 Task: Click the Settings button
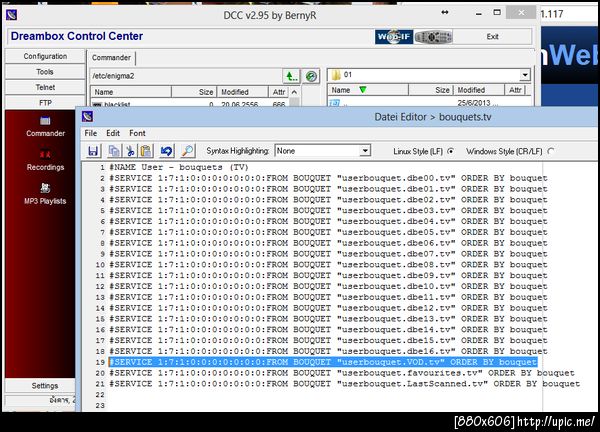[45, 386]
